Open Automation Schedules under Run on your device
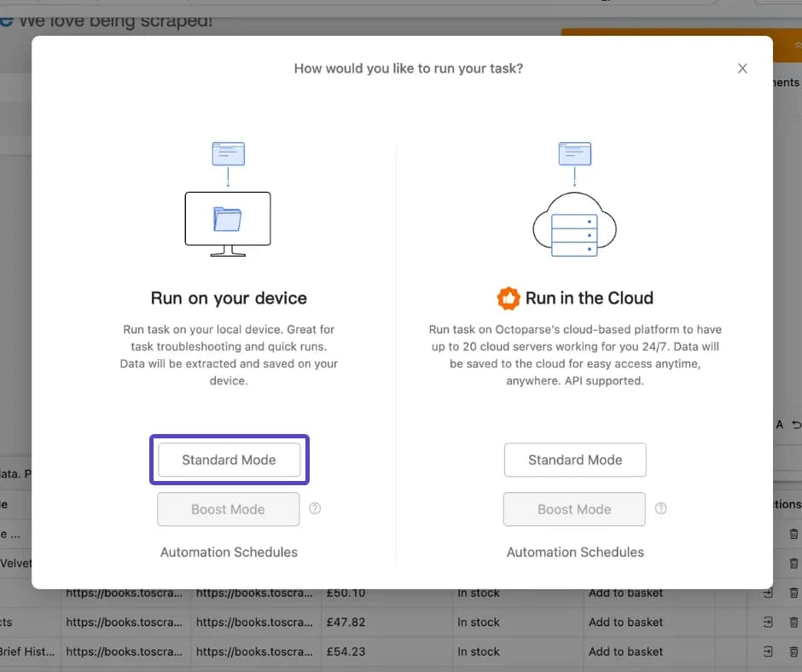802x672 pixels. coord(229,552)
